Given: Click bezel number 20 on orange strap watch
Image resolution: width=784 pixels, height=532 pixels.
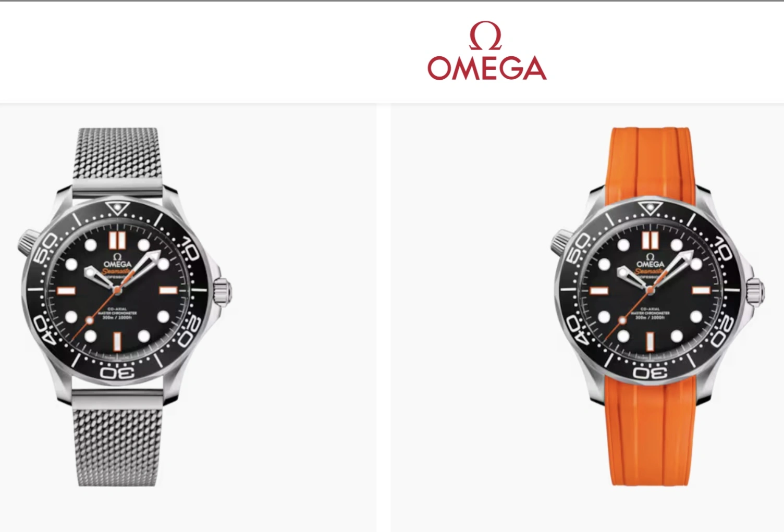Looking at the screenshot, I should tap(722, 332).
